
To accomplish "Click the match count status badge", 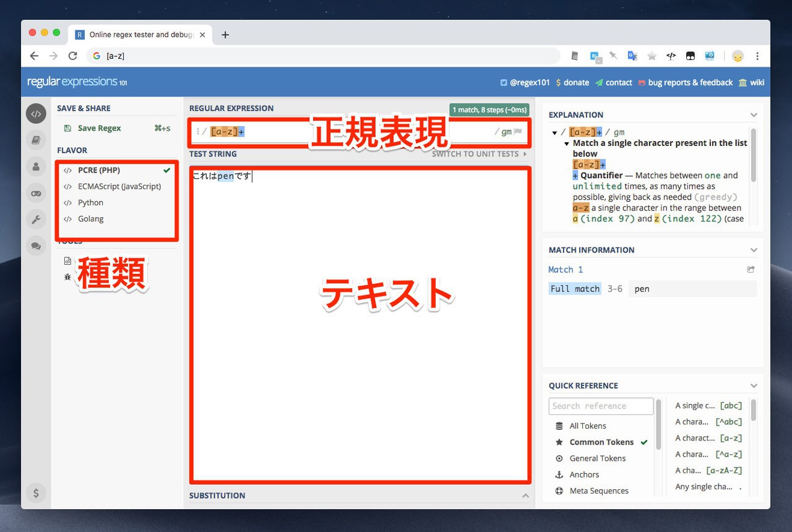I will 489,109.
